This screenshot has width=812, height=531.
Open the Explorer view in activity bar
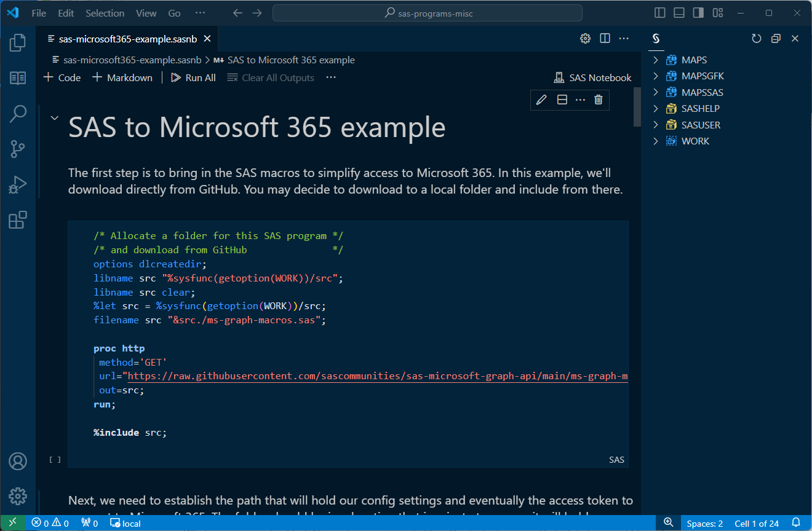pos(18,42)
